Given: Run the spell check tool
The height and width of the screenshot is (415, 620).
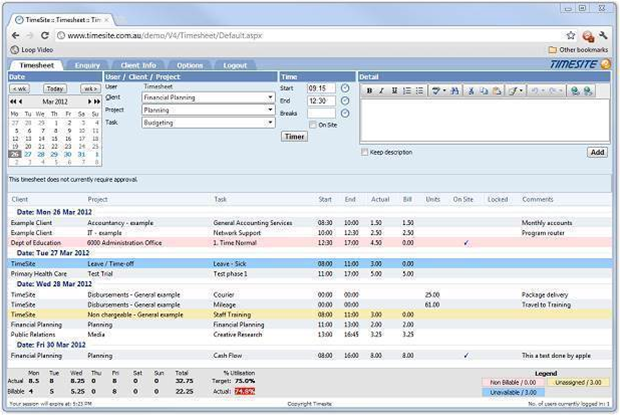Looking at the screenshot, I should pos(436,91).
